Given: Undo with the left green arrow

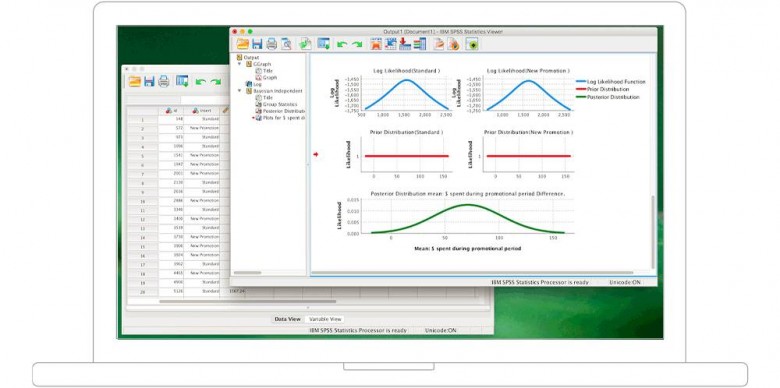Looking at the screenshot, I should 341,45.
